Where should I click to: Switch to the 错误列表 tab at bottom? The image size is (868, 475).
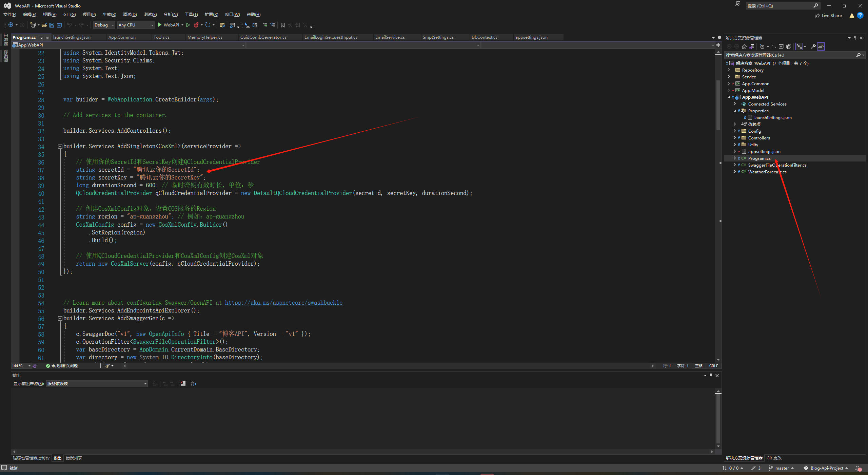(74, 458)
